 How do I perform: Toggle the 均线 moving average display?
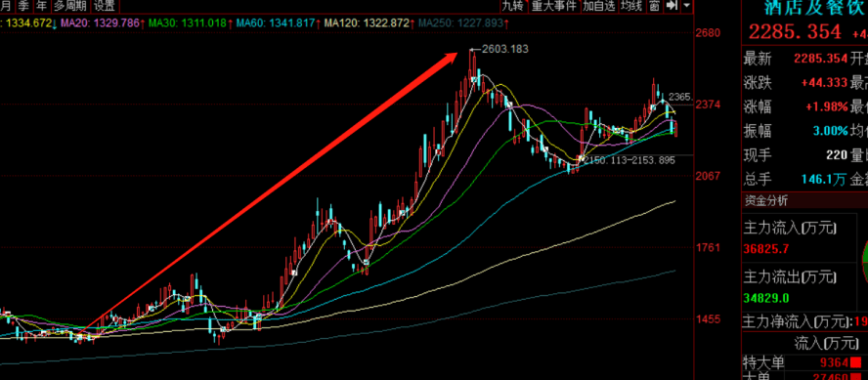pos(631,6)
